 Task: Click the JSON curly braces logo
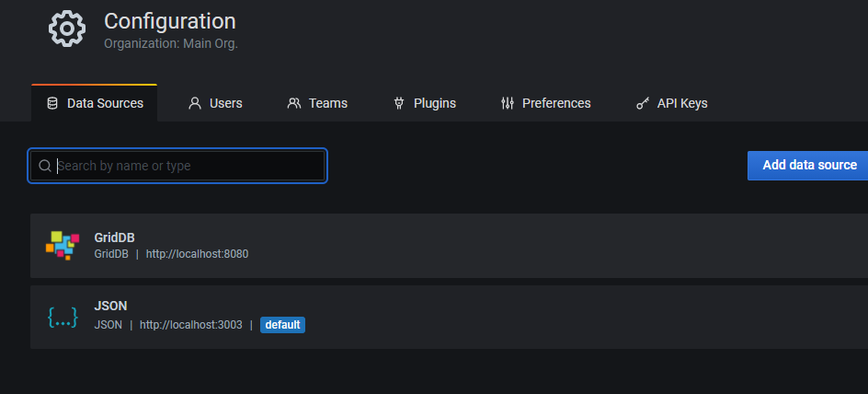click(x=63, y=317)
